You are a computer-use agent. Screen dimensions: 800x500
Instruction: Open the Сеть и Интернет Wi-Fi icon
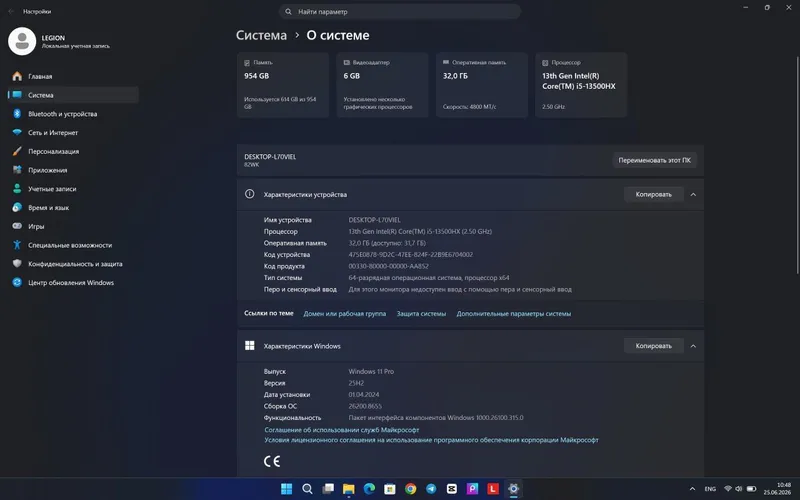(17, 133)
